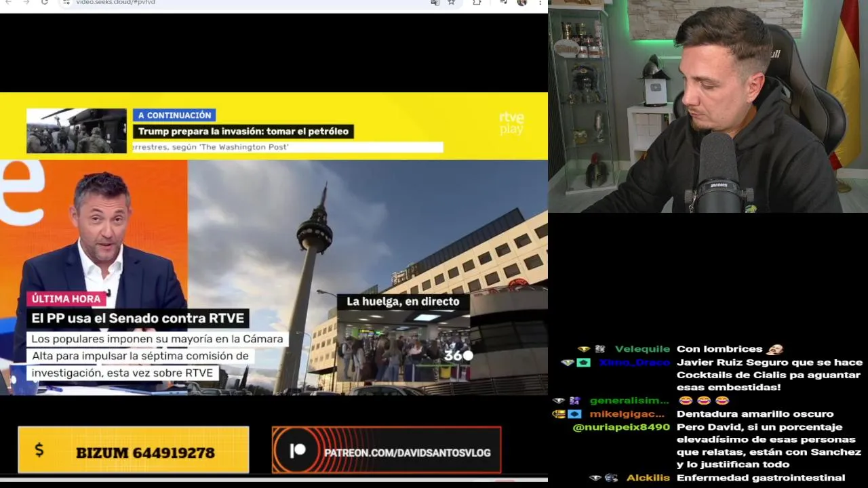Click the rtve play logo

tap(511, 123)
